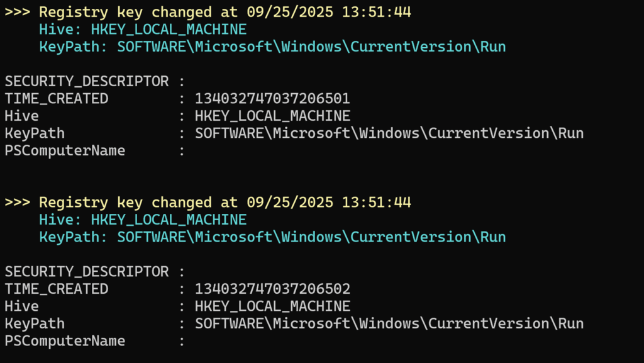The height and width of the screenshot is (363, 644).
Task: Click the ">>>" marker of the first entry
Action: tap(17, 12)
